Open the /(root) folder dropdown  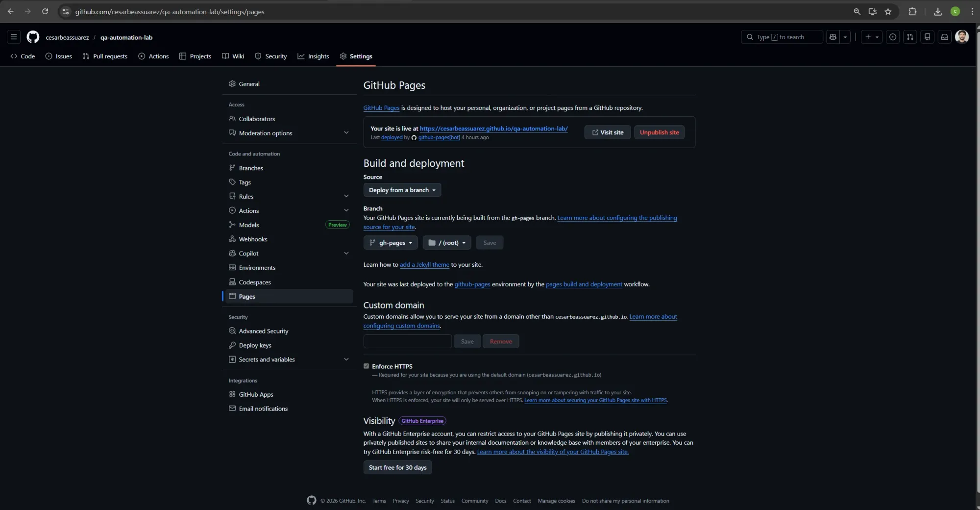point(446,242)
